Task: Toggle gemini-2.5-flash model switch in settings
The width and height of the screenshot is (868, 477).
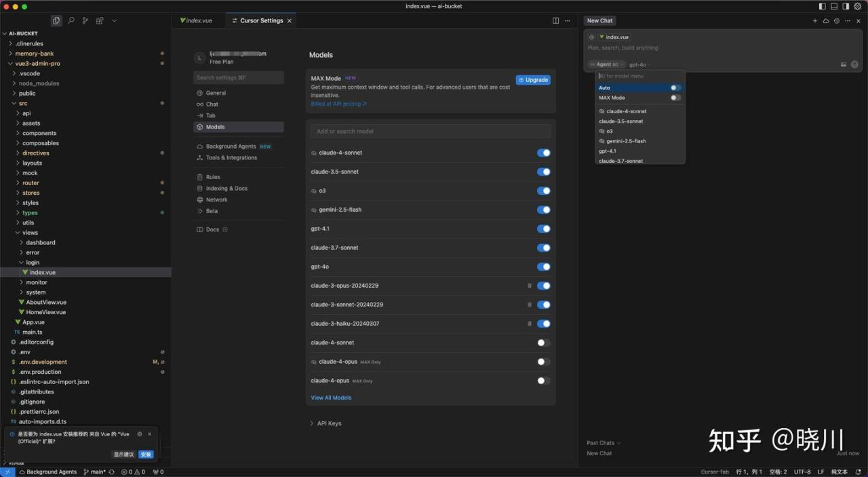Action: coord(544,210)
